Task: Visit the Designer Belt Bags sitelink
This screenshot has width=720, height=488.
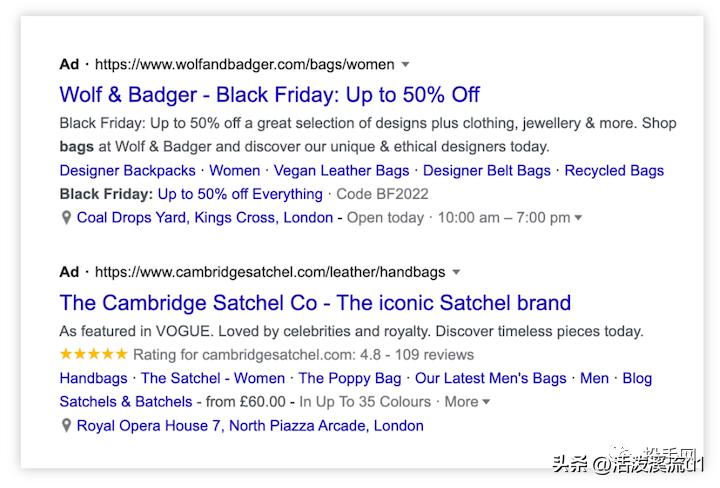Action: [487, 170]
